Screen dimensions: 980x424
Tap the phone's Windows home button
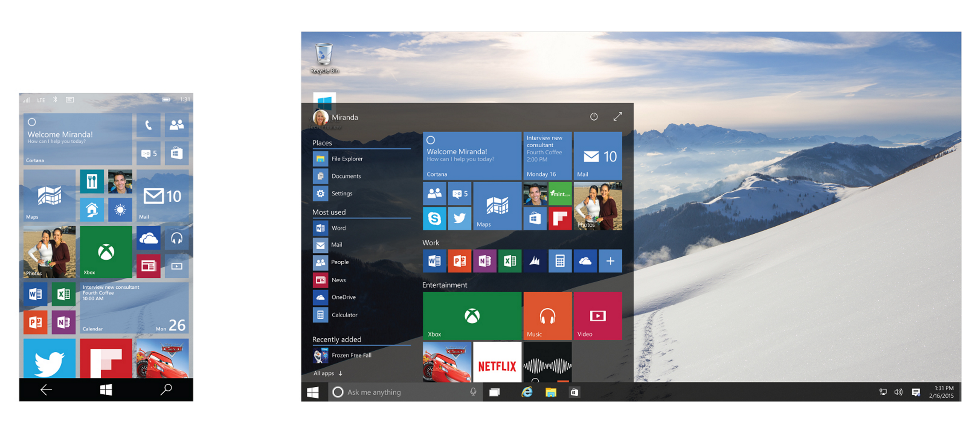pos(106,390)
